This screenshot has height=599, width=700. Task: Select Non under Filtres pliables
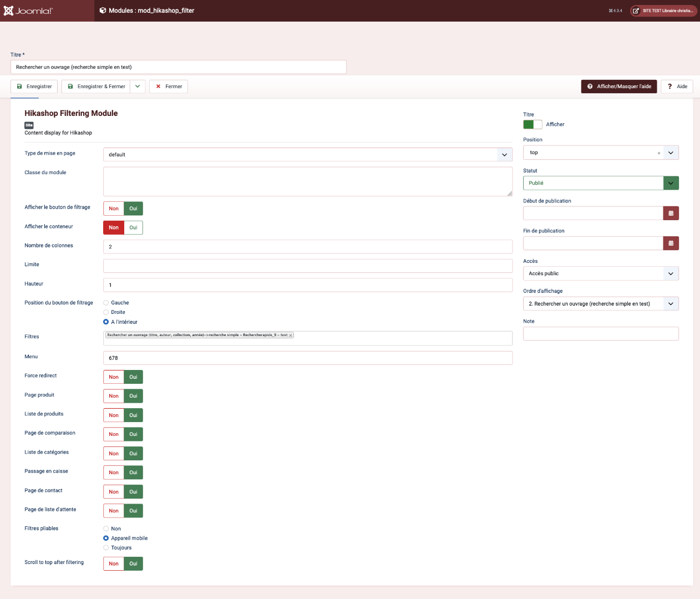(x=106, y=529)
